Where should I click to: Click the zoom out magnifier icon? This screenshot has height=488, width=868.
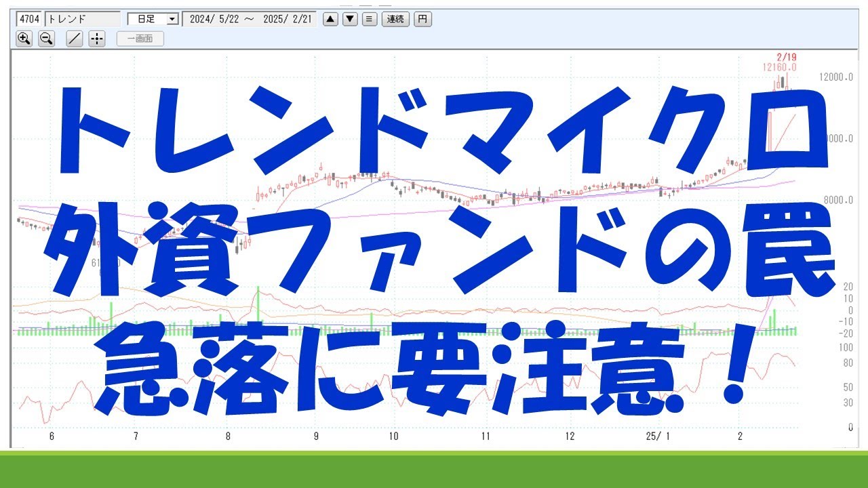pos(46,39)
